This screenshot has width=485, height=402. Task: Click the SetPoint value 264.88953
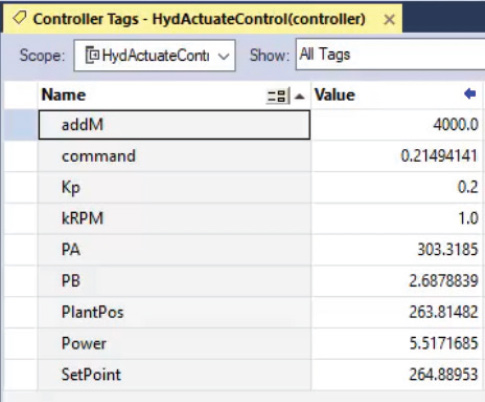[443, 374]
